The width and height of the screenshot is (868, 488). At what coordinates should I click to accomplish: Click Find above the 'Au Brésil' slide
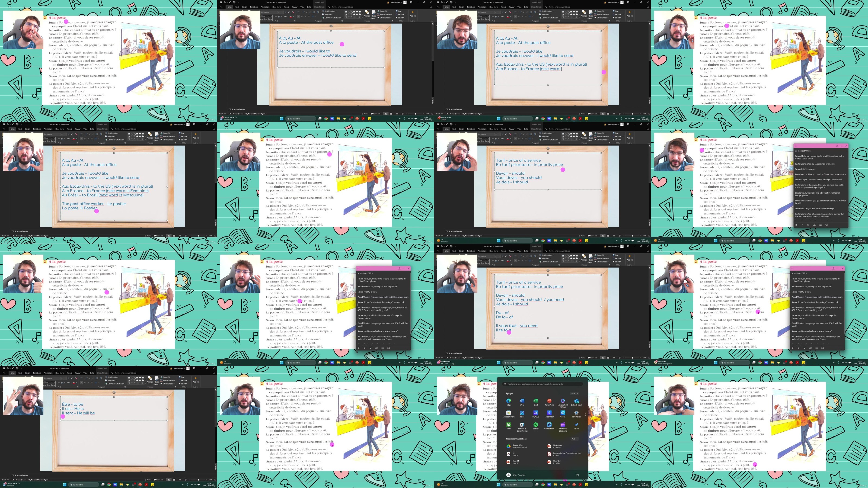(x=182, y=133)
